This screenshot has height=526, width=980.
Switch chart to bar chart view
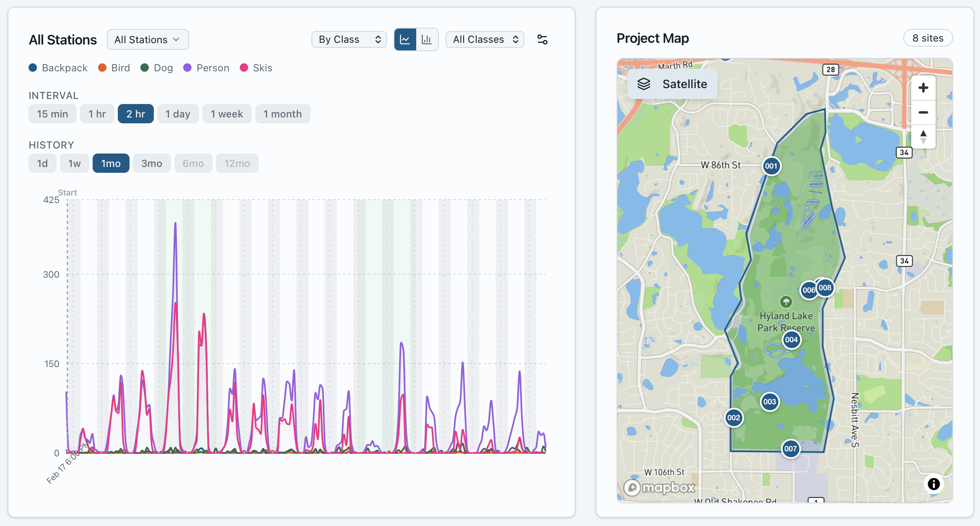coord(427,39)
